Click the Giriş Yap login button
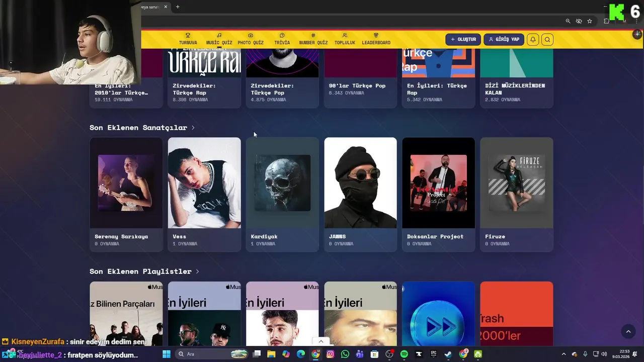The image size is (644, 362). pyautogui.click(x=504, y=39)
